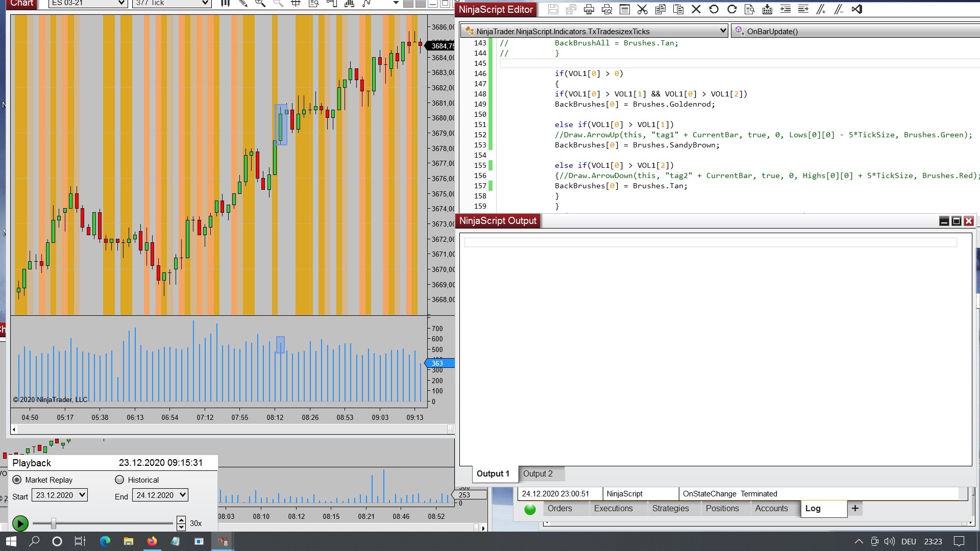Switch to the Output 2 tab
Screen dimensions: 980x551
click(537, 473)
